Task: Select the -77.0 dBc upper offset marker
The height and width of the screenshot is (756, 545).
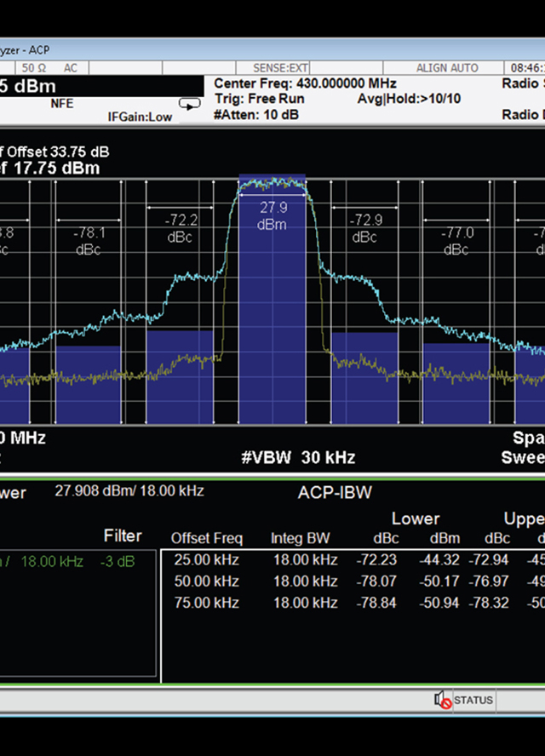Action: point(456,240)
